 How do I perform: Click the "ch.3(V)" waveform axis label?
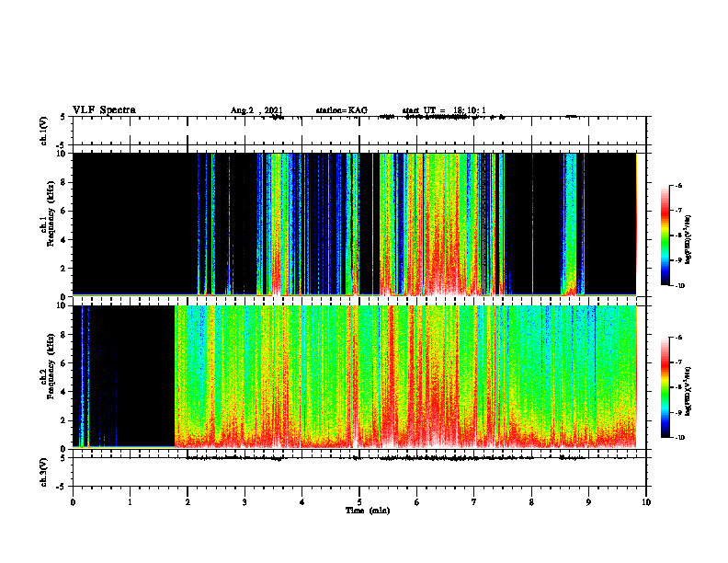click(44, 472)
